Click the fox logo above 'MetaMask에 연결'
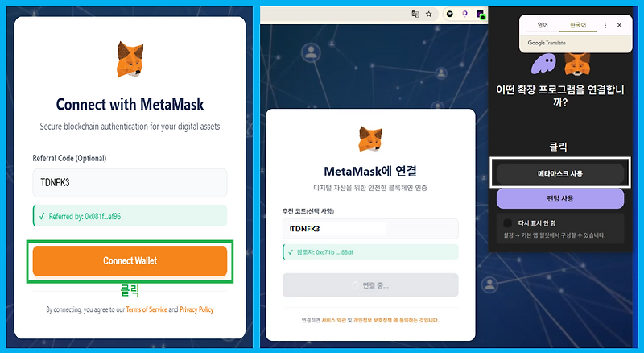Screen dimensions: 644x353 (370, 139)
